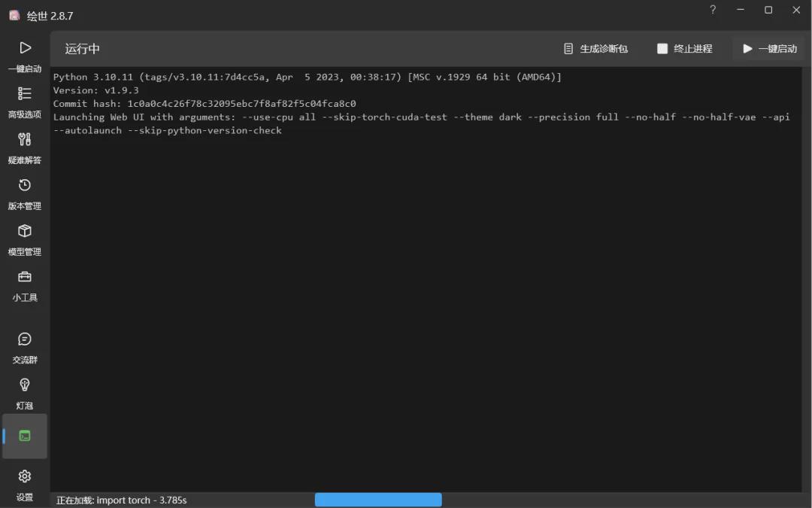Open 模型管理 model management
Viewport: 812px width, 508px height.
(x=25, y=233)
